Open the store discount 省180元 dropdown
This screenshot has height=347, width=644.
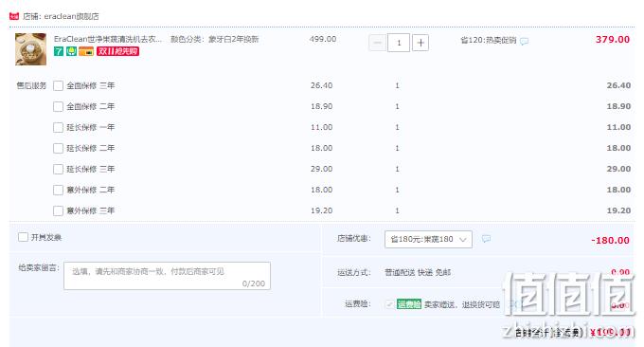click(428, 239)
